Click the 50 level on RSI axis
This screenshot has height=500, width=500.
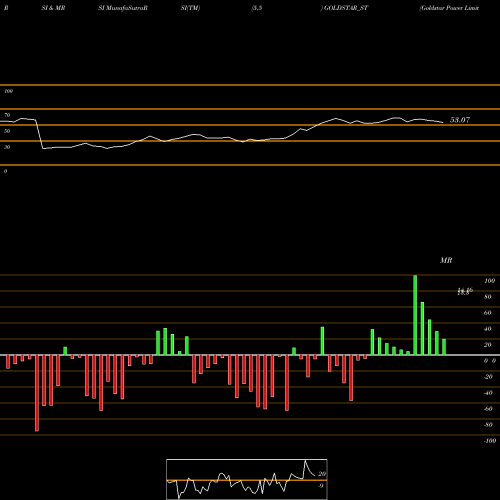click(x=7, y=131)
